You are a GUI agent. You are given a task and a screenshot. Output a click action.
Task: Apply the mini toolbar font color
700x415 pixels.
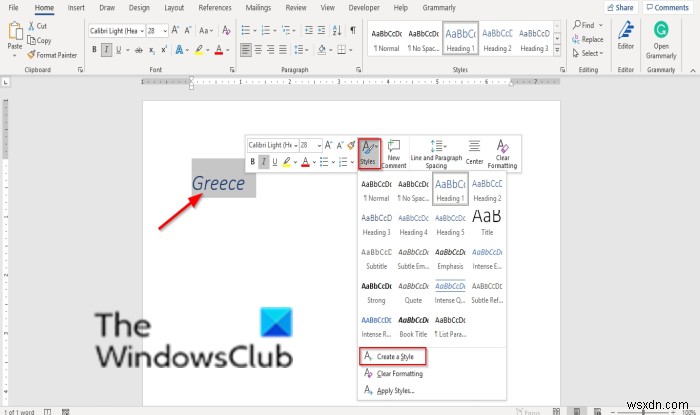[x=305, y=162]
